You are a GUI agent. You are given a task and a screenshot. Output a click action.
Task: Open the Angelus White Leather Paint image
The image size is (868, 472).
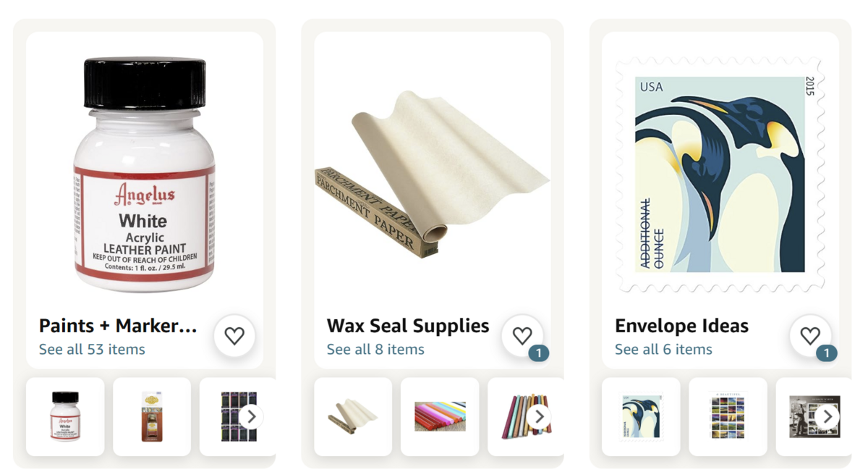[145, 174]
